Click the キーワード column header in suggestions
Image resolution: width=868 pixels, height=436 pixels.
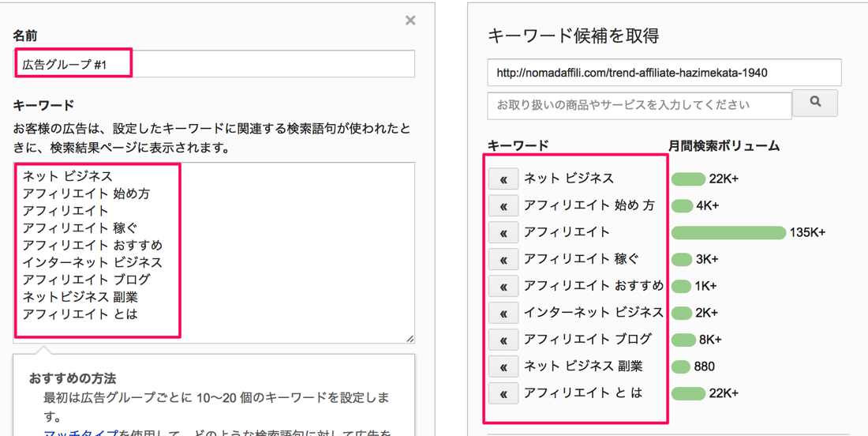(518, 146)
